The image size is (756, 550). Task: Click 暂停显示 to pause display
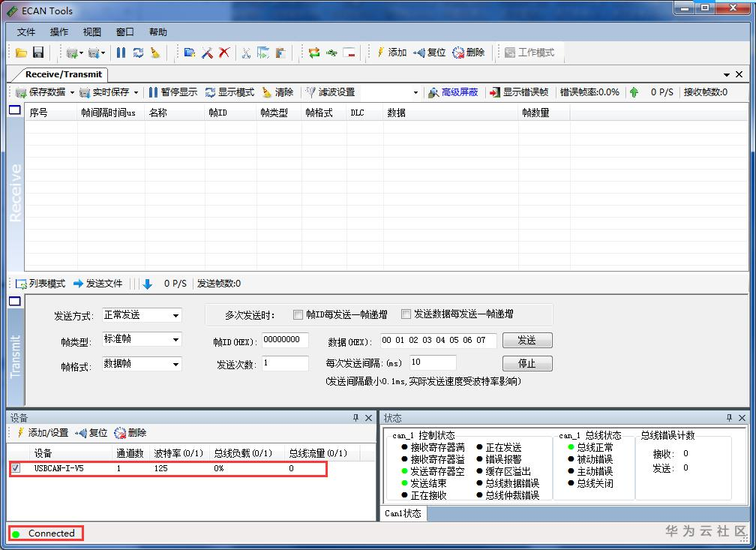coord(173,92)
